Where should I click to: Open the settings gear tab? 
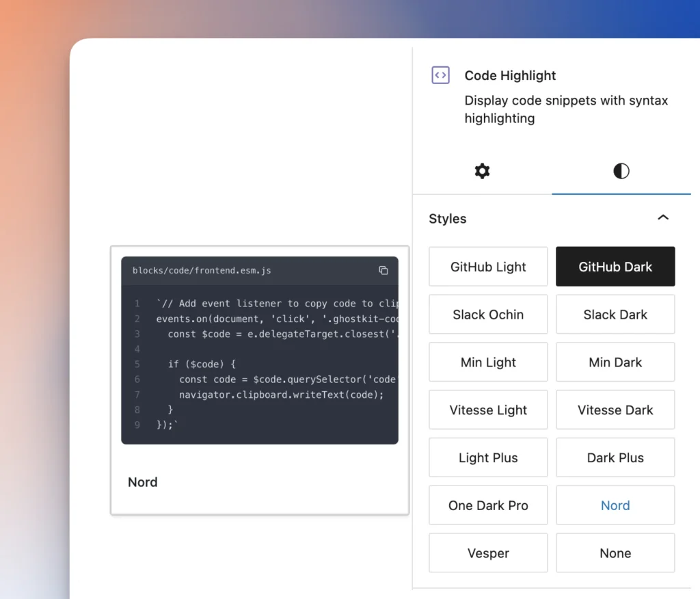coord(482,171)
